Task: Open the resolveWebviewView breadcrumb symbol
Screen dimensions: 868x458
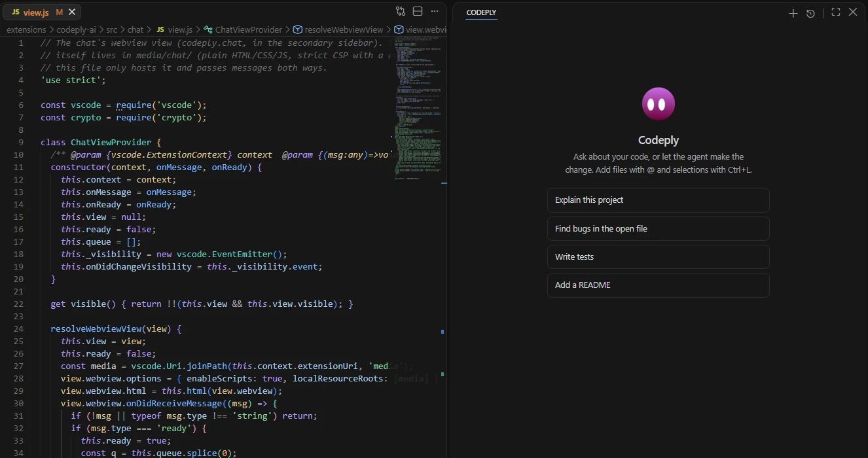Action: [344, 29]
